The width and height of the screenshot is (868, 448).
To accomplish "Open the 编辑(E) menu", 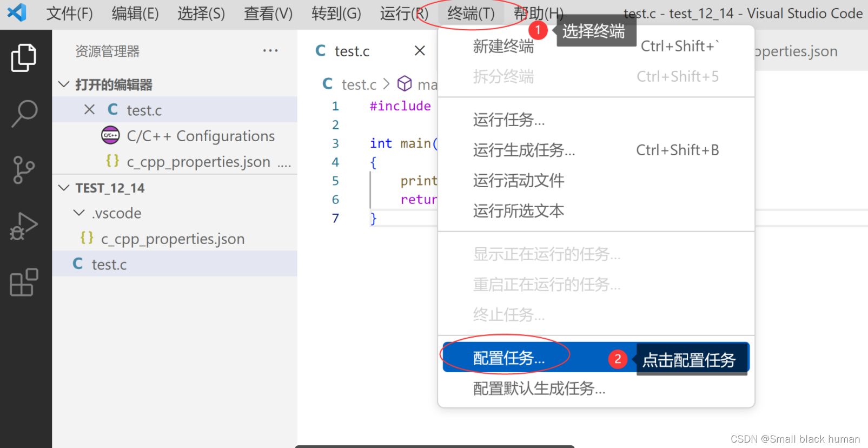I will 135,14.
